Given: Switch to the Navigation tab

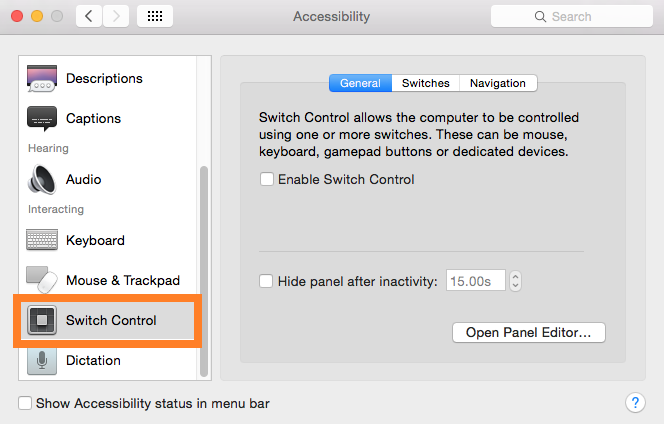Looking at the screenshot, I should pyautogui.click(x=497, y=83).
